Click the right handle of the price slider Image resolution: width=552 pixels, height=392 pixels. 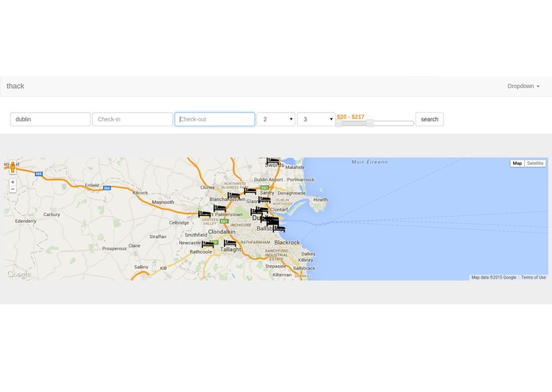pyautogui.click(x=369, y=123)
